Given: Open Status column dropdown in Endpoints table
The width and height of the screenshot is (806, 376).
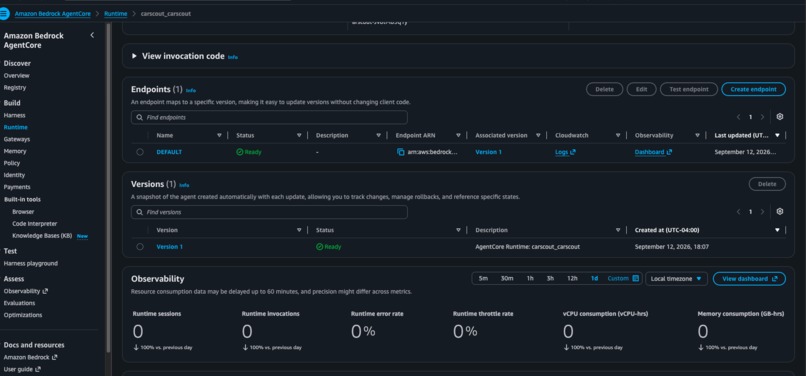Looking at the screenshot, I should (299, 135).
